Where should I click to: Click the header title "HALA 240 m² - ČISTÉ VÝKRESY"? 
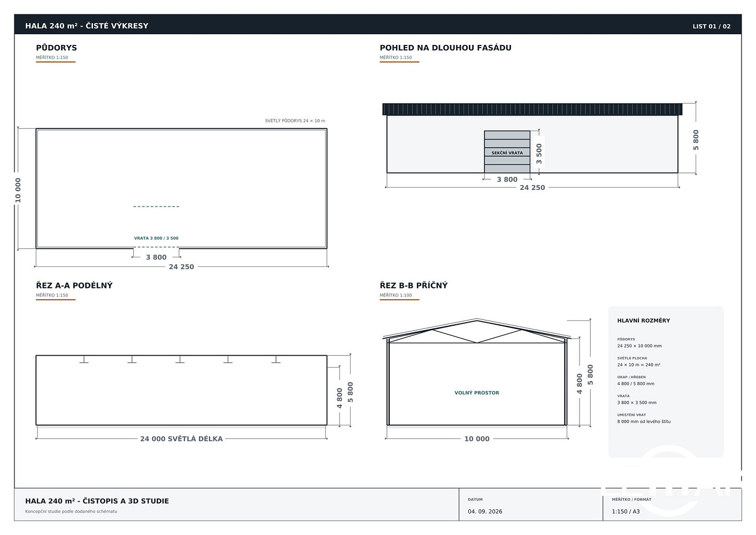pos(87,26)
